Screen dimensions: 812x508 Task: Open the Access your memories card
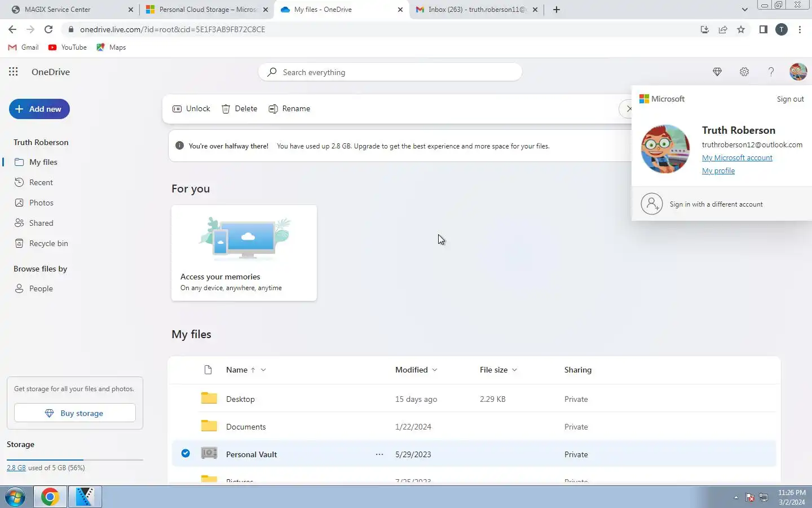pos(244,253)
